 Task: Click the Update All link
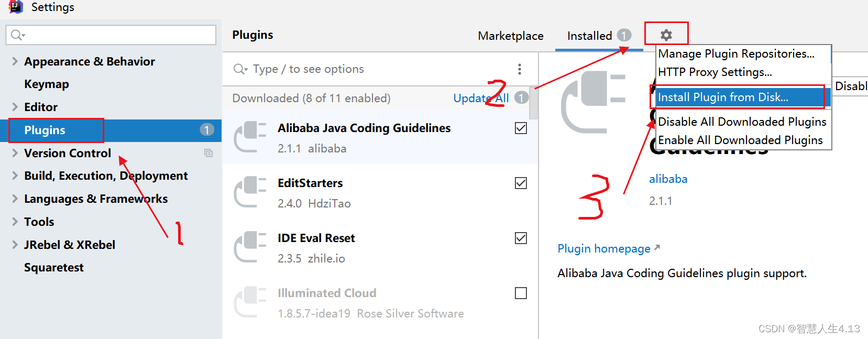[x=480, y=98]
